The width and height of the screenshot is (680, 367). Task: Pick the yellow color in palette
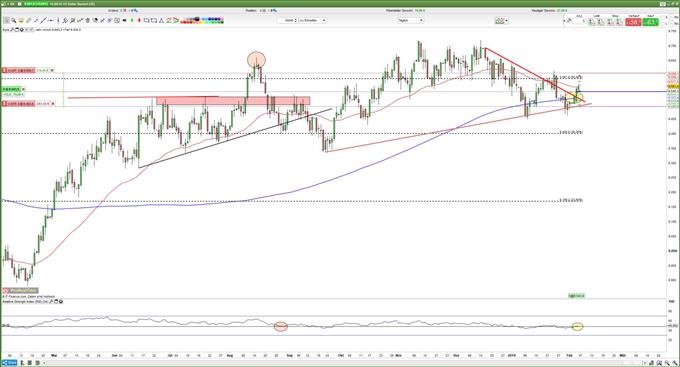point(203,22)
